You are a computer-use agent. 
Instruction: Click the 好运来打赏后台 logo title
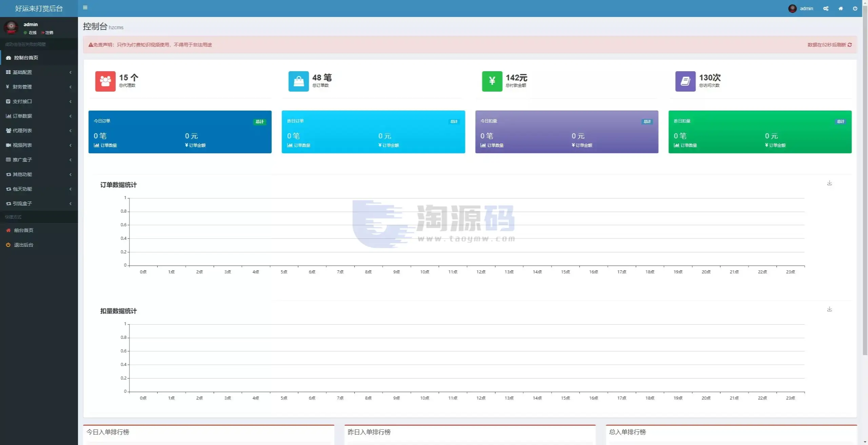coord(39,8)
